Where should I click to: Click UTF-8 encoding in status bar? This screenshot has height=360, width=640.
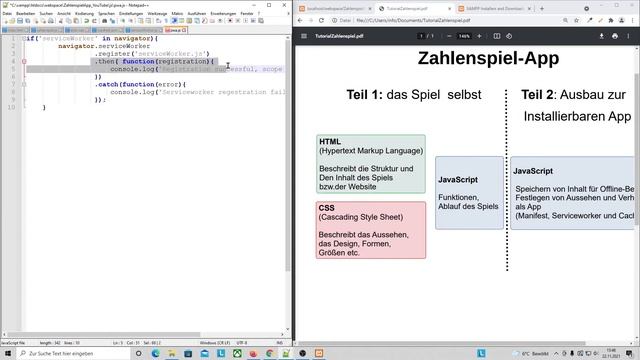click(x=242, y=343)
